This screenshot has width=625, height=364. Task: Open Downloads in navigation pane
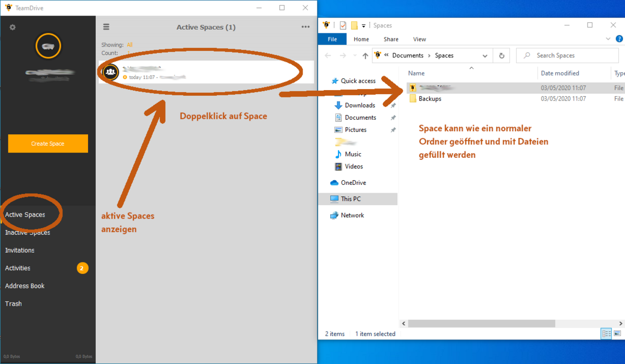(x=360, y=105)
